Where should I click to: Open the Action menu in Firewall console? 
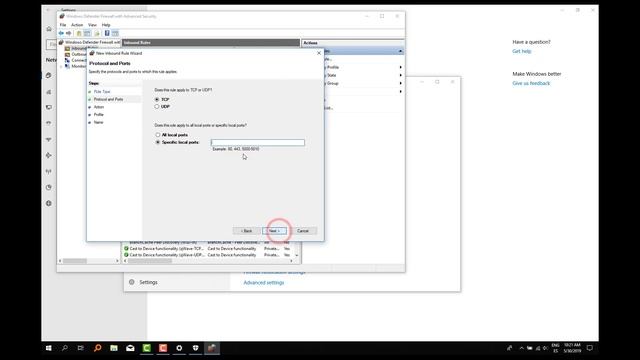[x=77, y=25]
